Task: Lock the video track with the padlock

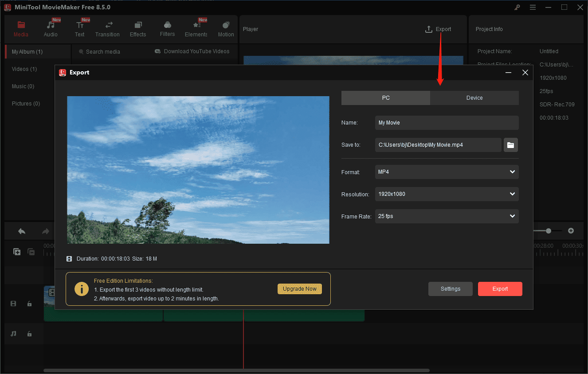Action: coord(29,304)
